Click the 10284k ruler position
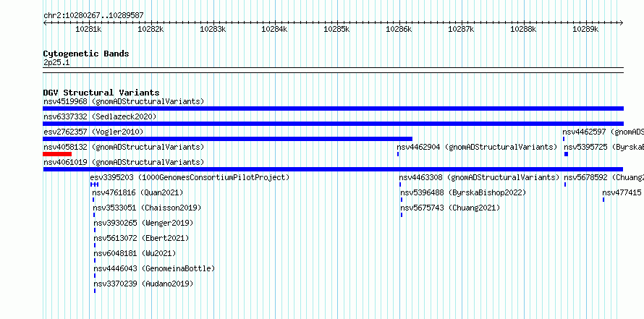 tap(275, 29)
